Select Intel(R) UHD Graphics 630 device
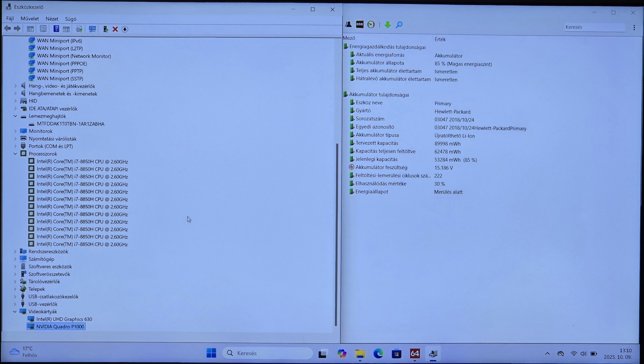This screenshot has height=364, width=644. 64,319
